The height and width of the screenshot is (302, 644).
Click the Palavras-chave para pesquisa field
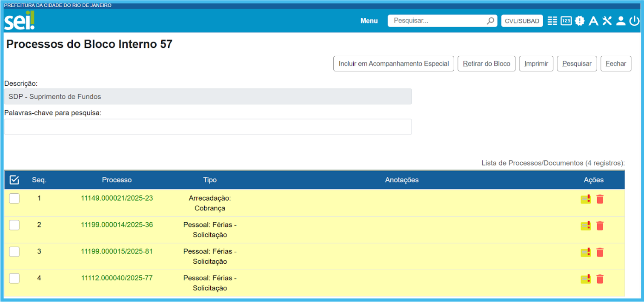[x=208, y=127]
